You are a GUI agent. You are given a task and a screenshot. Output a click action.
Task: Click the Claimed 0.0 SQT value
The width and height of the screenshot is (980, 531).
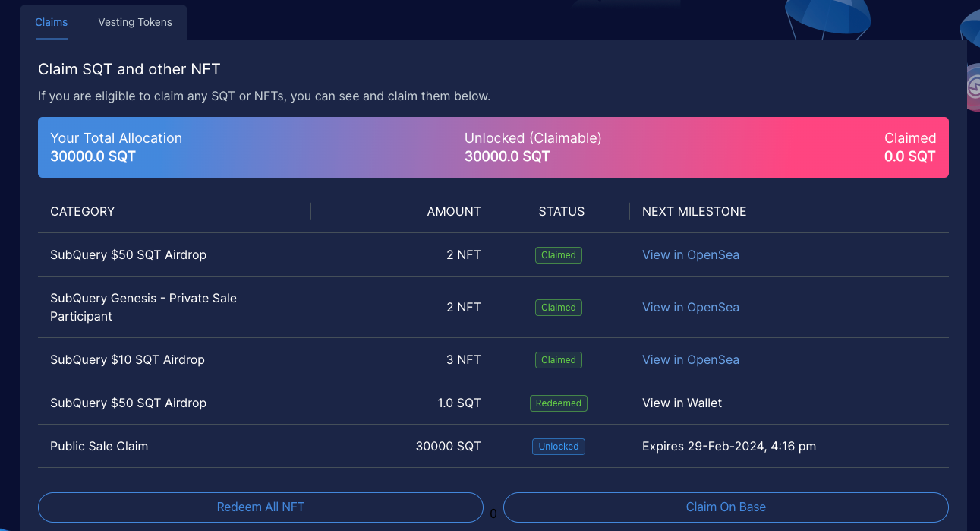911,156
